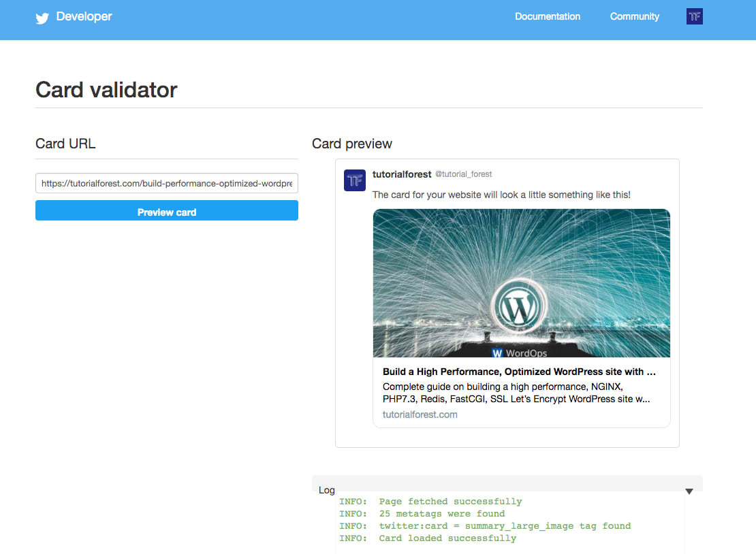Screen dimensions: 756x554
Task: Click the WordPress card preview image
Action: click(521, 283)
